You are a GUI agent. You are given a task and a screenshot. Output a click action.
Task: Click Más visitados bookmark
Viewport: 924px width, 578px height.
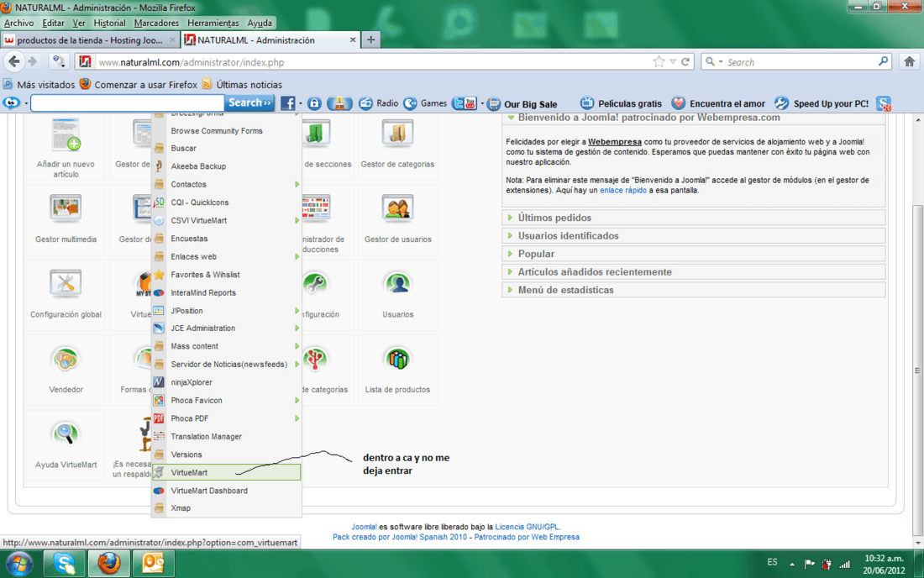39,84
